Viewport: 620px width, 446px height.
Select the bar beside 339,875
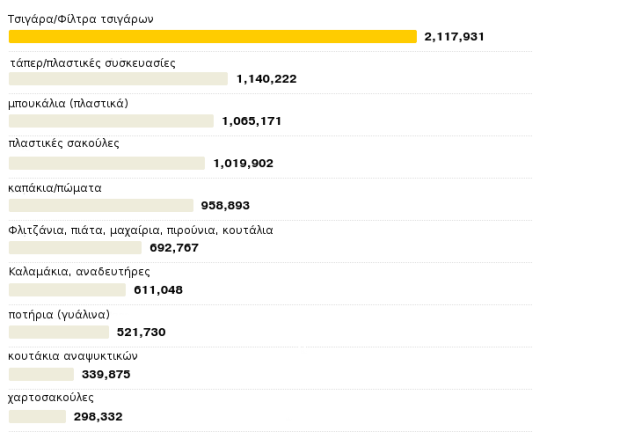pyautogui.click(x=41, y=374)
